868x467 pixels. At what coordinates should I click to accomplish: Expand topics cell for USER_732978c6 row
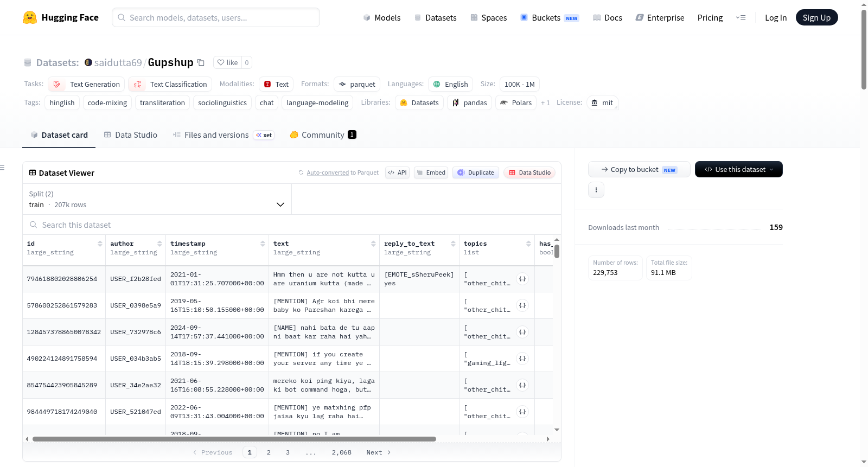tap(522, 332)
